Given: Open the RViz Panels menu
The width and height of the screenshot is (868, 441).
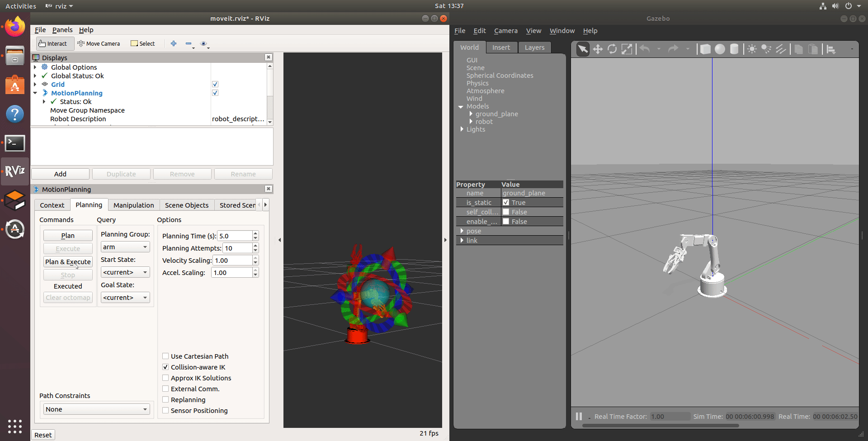Looking at the screenshot, I should coord(62,30).
